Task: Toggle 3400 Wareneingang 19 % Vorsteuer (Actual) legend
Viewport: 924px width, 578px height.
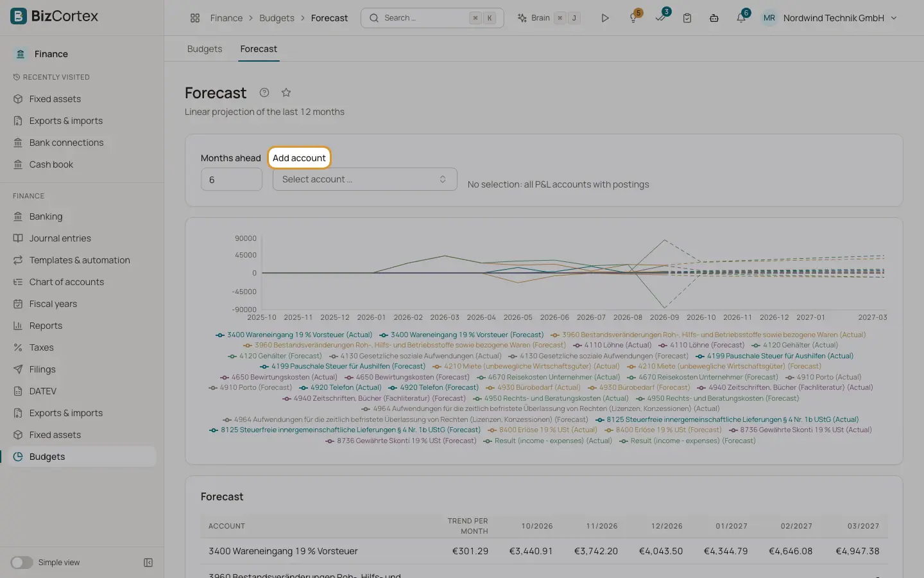Action: [294, 335]
